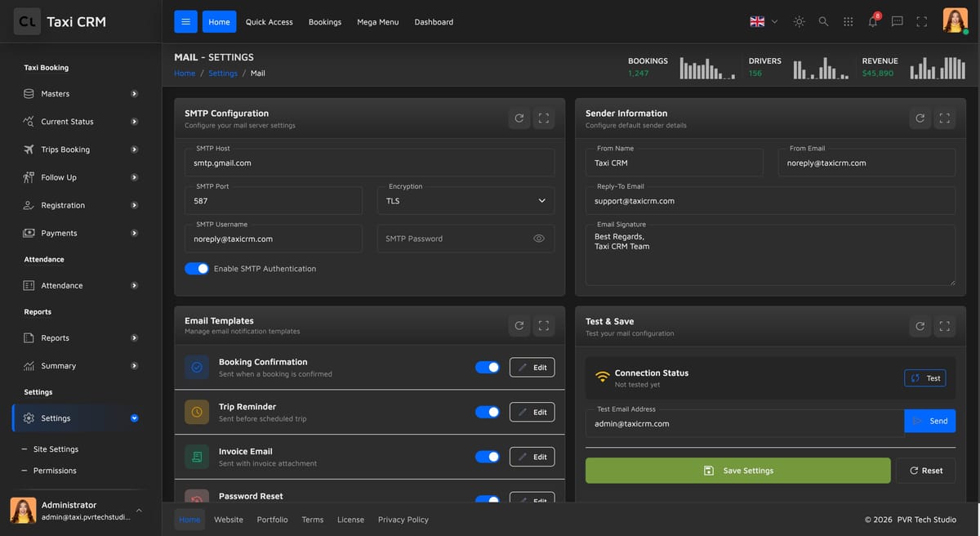Expand Current Status sidebar menu

[x=81, y=122]
